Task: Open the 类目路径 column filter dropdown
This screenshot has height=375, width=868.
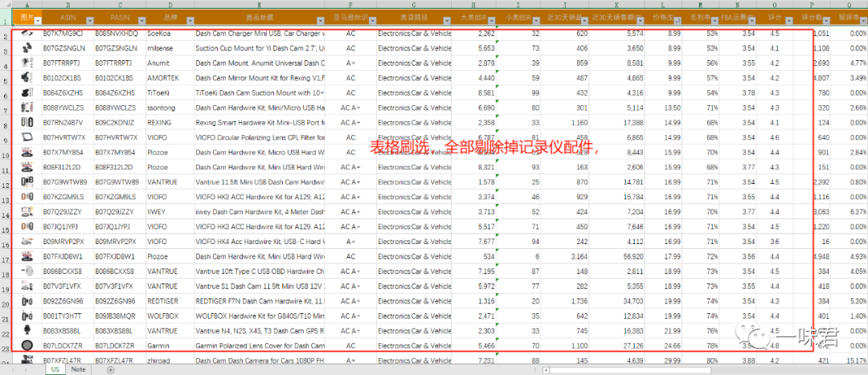Action: 447,20
